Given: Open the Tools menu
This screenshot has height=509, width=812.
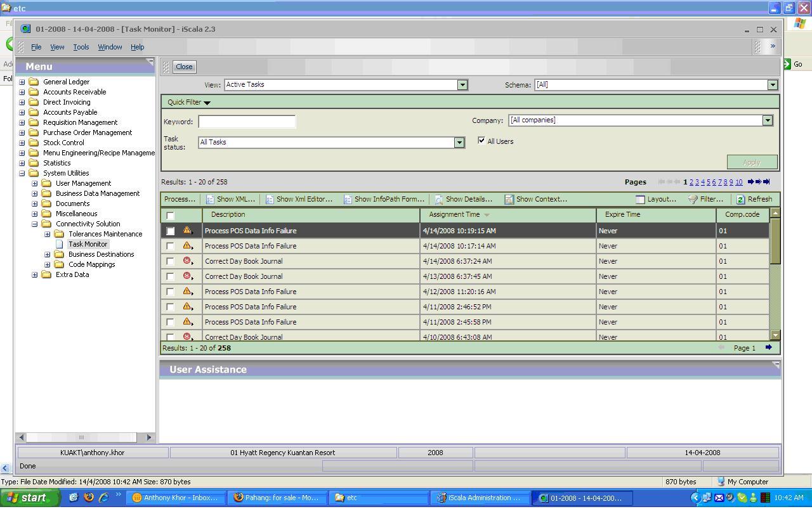Looking at the screenshot, I should tap(81, 47).
